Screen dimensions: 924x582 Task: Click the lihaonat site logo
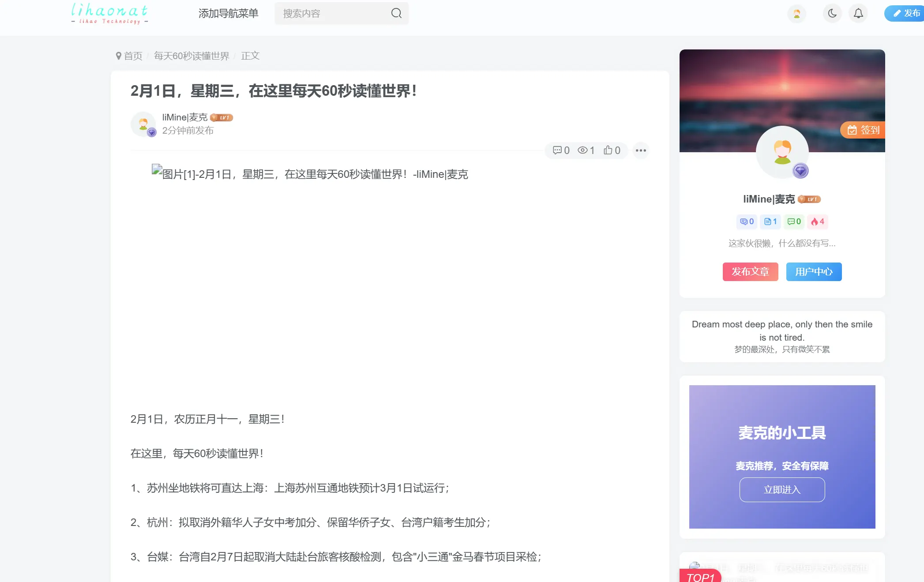pyautogui.click(x=109, y=14)
